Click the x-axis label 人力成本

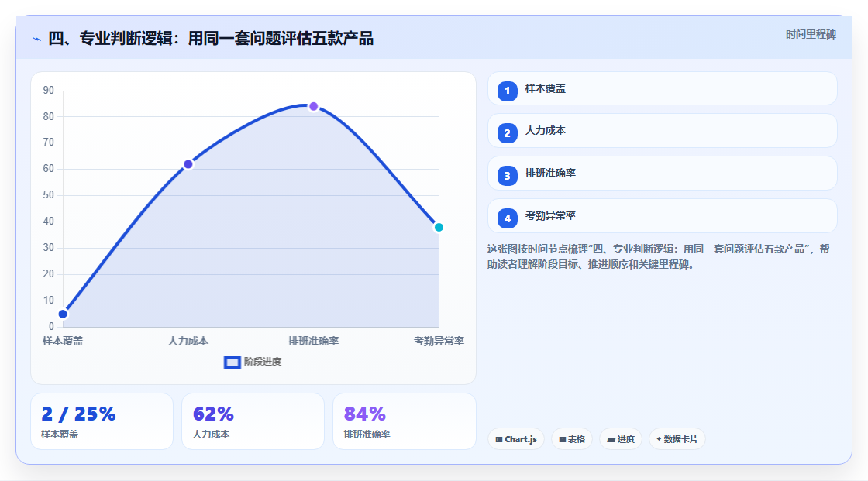[188, 342]
